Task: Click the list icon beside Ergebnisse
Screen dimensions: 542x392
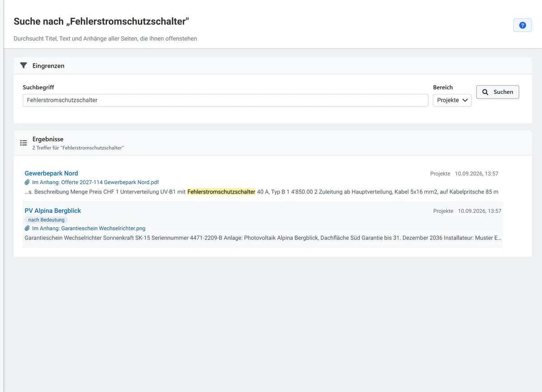Action: [23, 143]
